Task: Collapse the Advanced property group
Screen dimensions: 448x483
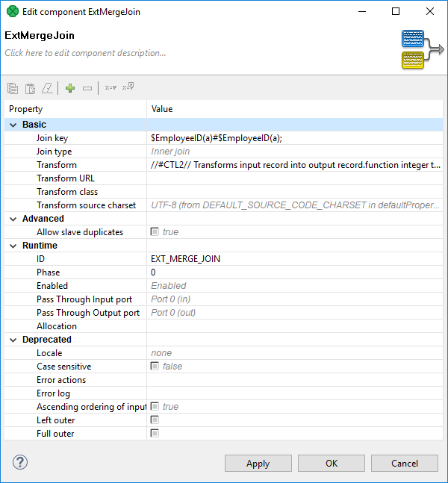Action: (13, 219)
